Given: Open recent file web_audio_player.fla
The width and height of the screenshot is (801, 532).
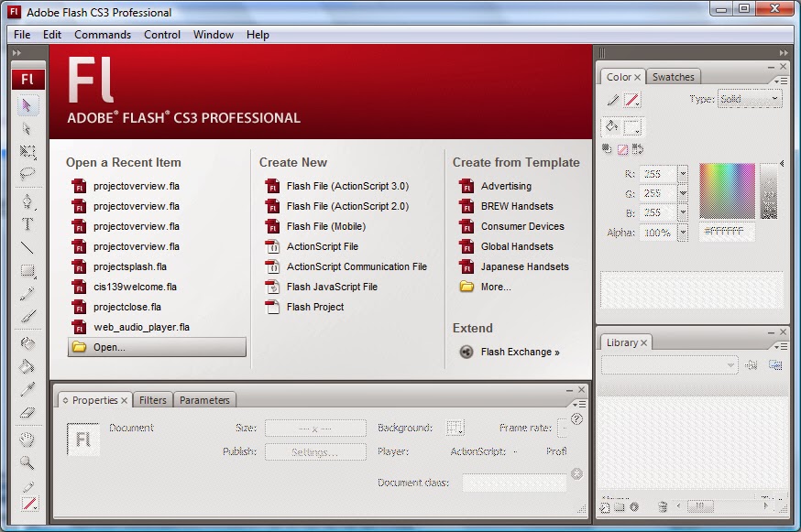Looking at the screenshot, I should [141, 327].
